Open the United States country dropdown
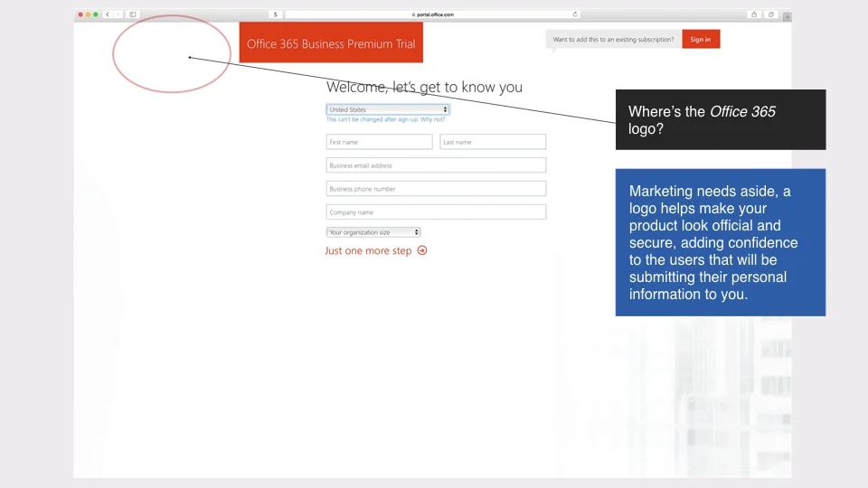 pyautogui.click(x=388, y=109)
